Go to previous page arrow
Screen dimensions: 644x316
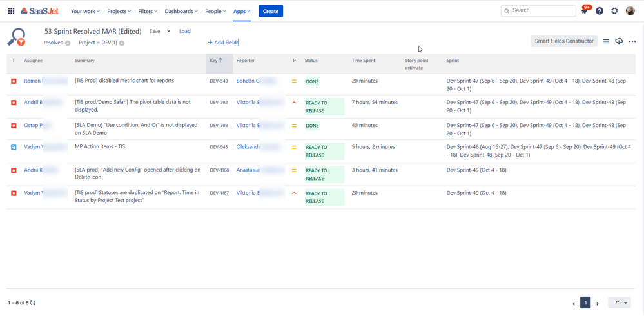[x=574, y=304]
